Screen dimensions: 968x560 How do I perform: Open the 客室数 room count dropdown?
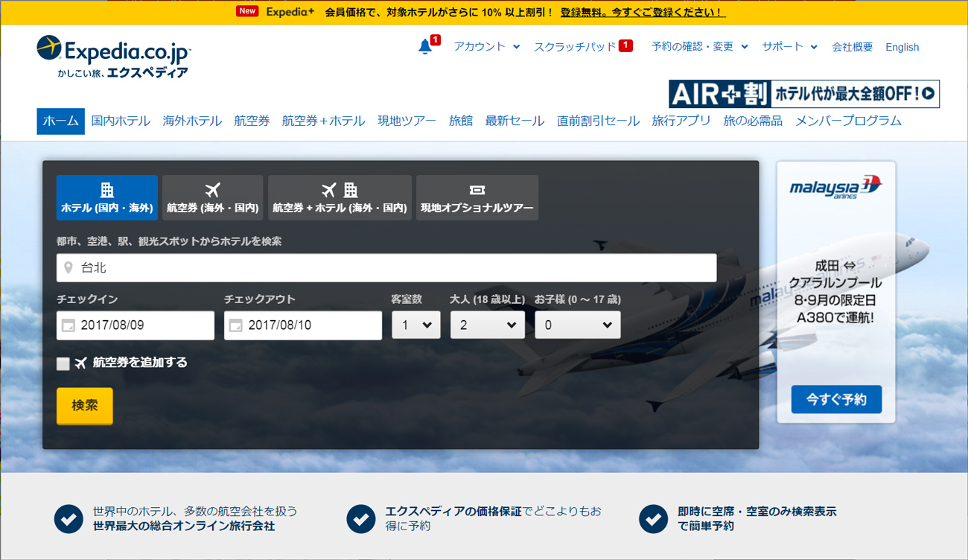[416, 325]
